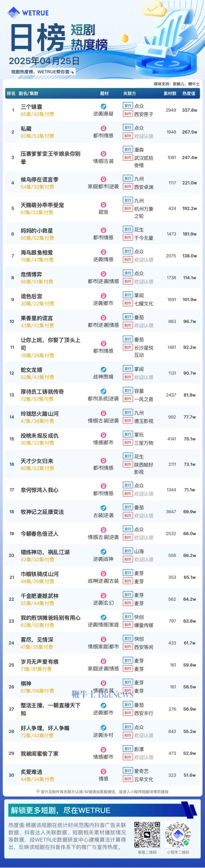Click the male icon for 牧神记之延康变法
This screenshot has height=868, width=205.
tap(103, 508)
